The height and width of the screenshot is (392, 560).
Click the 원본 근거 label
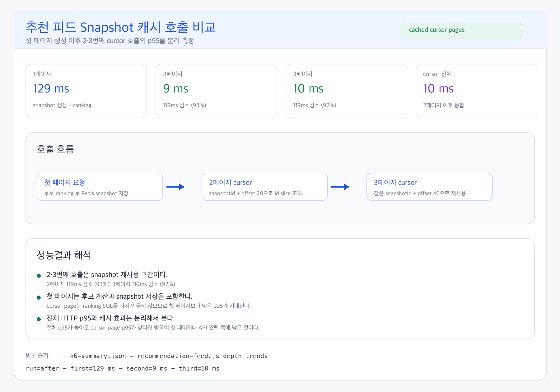click(x=38, y=356)
